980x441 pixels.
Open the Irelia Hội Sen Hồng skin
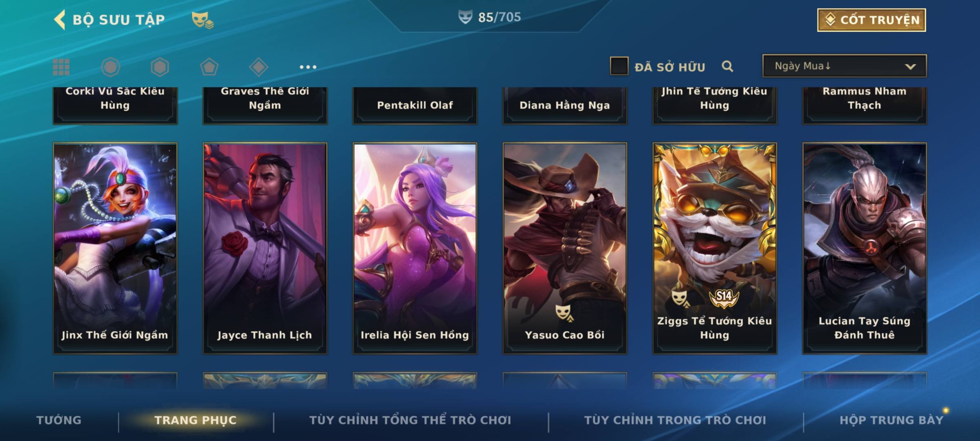415,248
